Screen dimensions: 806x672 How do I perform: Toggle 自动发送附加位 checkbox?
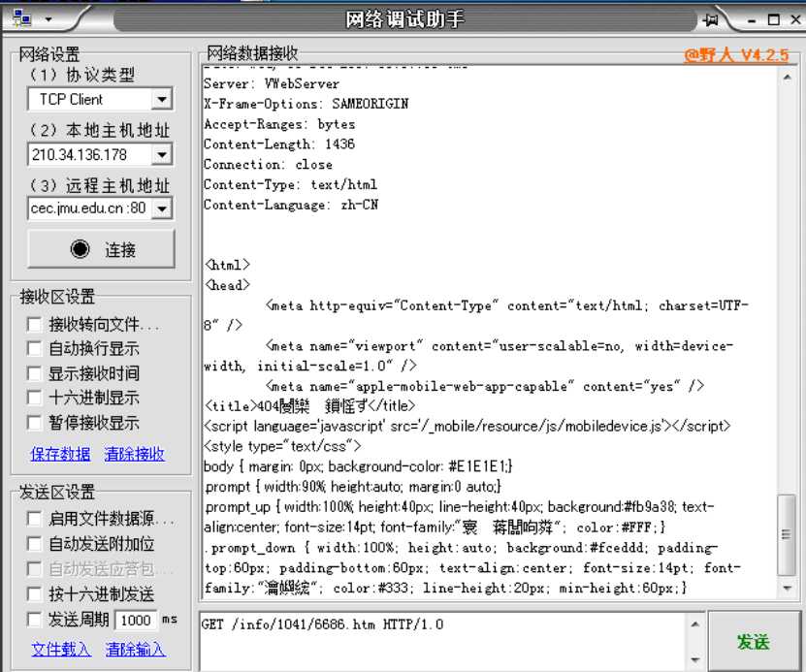[35, 544]
